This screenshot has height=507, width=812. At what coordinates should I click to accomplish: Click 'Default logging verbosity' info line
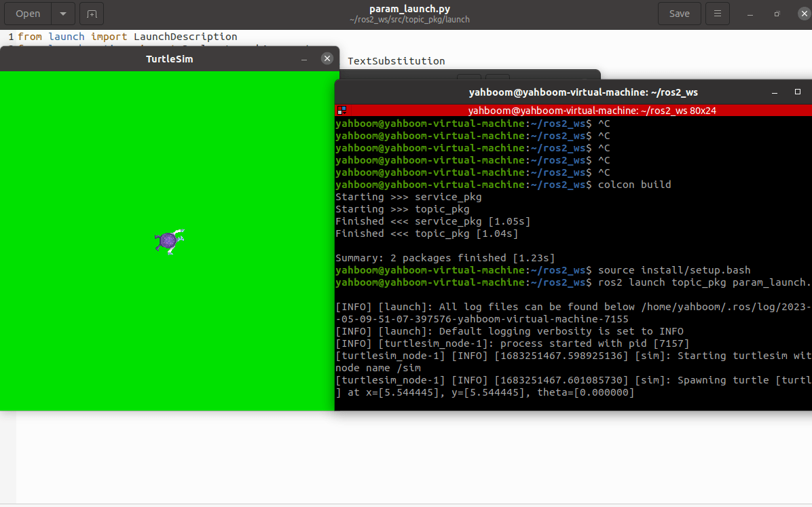pos(510,331)
